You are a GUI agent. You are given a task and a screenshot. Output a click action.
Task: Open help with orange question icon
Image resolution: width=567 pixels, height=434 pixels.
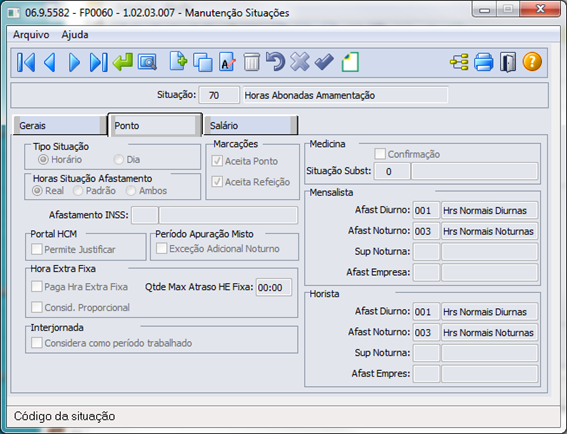(532, 61)
